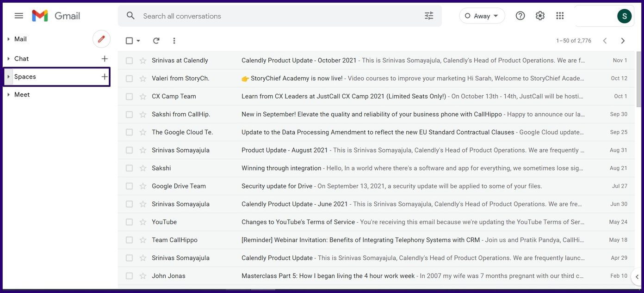The width and height of the screenshot is (644, 293).
Task: Select the CX Camp Team email checkbox
Action: pos(129,97)
